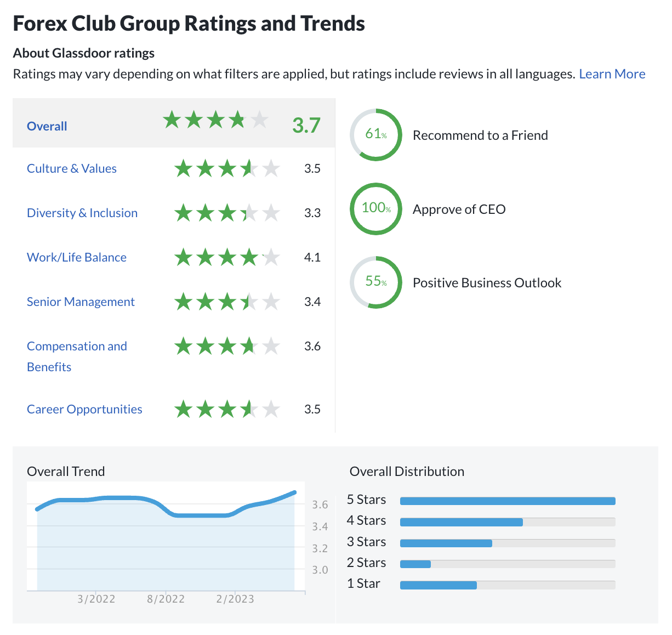Click the Culture & Values stars
The width and height of the screenshot is (672, 635).
227,168
